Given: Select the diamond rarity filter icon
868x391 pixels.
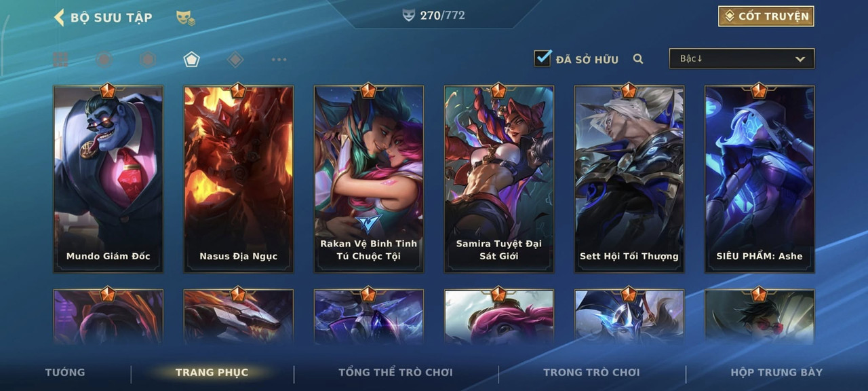Looking at the screenshot, I should [235, 60].
